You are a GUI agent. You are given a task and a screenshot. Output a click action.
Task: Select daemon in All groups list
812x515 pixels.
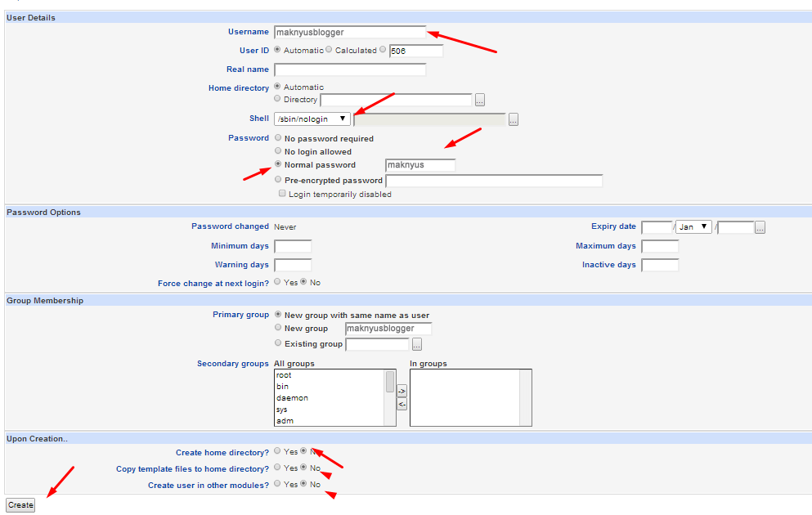(x=330, y=398)
